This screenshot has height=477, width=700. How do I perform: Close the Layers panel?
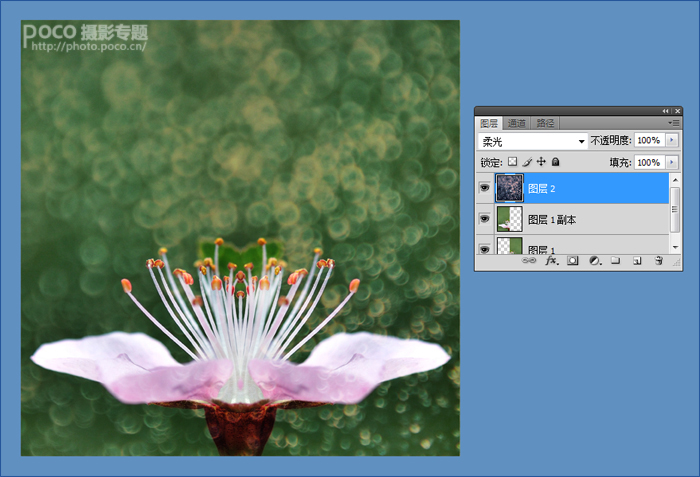(x=678, y=111)
